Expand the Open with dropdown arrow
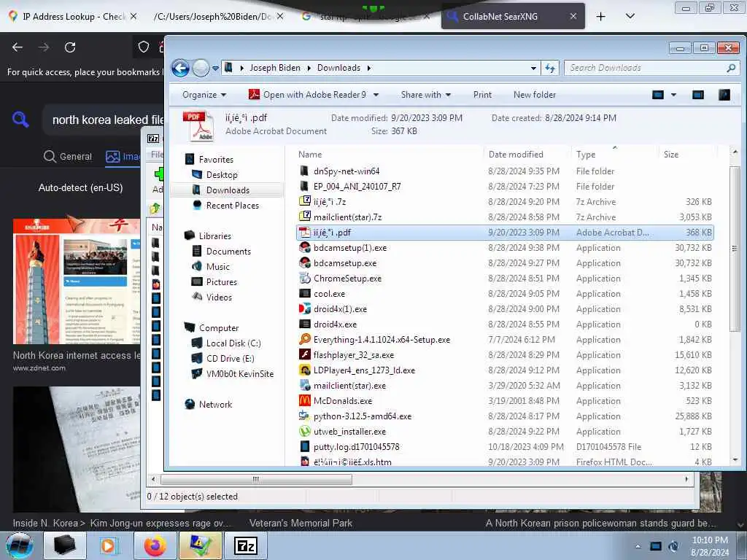Viewport: 747px width, 560px height. (376, 95)
